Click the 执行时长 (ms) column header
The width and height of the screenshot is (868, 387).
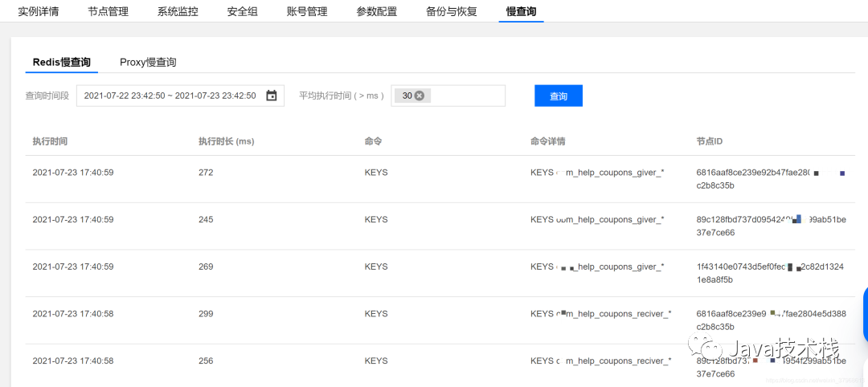coord(227,141)
